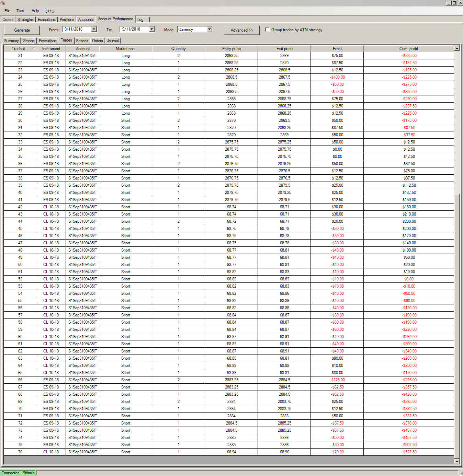The width and height of the screenshot is (463, 476).
Task: Click the [+/-] menu item
Action: coord(49,11)
